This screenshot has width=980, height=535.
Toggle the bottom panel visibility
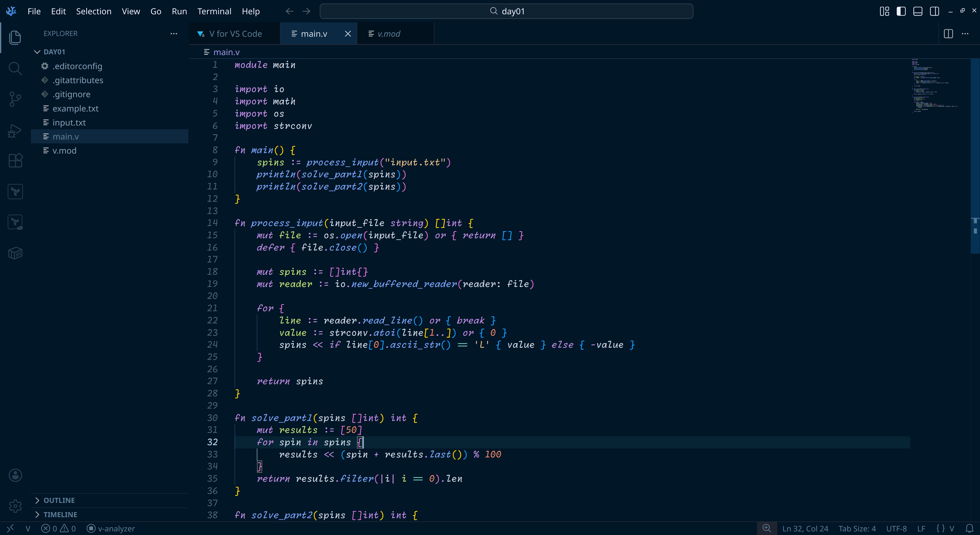918,11
